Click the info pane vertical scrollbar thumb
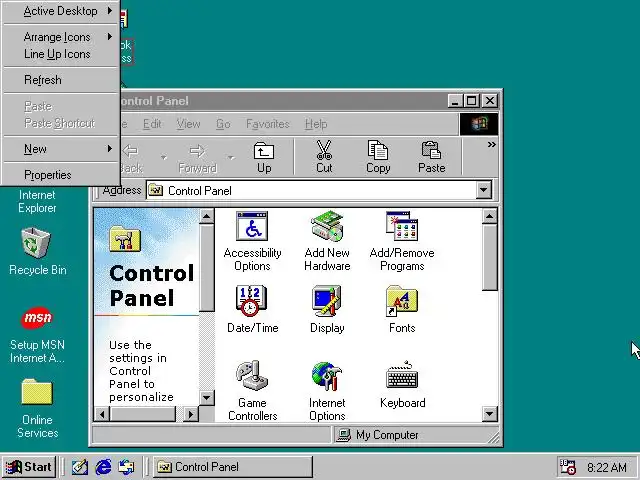The width and height of the screenshot is (640, 480). tap(207, 267)
